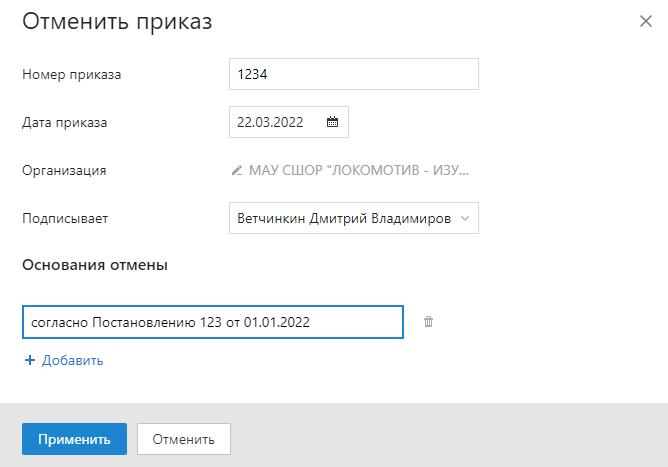Delete the cancellation reason with trash icon
668x467 pixels.
point(428,322)
